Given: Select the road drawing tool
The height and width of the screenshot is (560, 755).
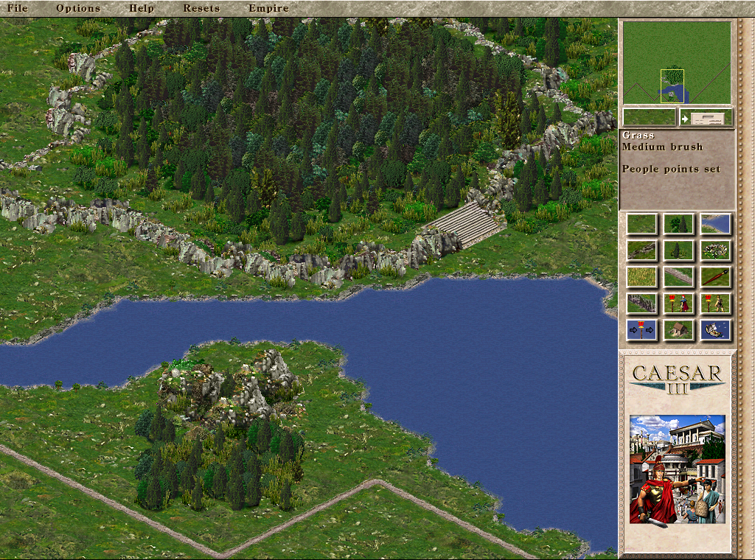Looking at the screenshot, I should [678, 277].
